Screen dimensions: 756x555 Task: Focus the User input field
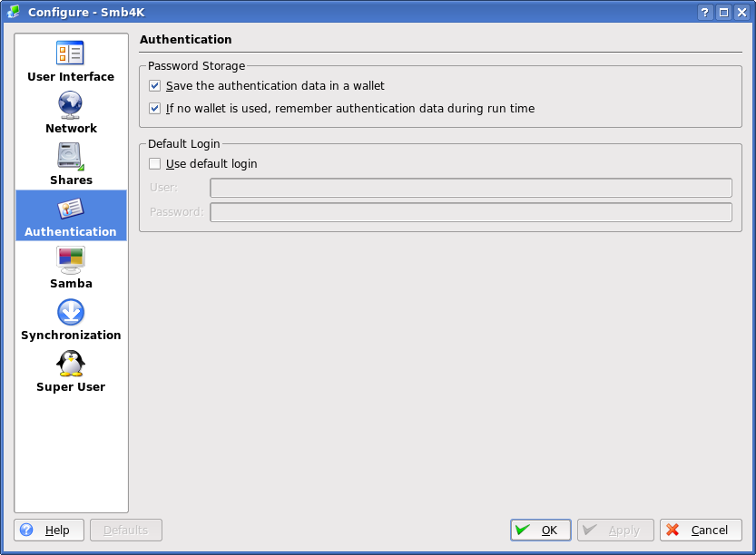[x=471, y=188]
